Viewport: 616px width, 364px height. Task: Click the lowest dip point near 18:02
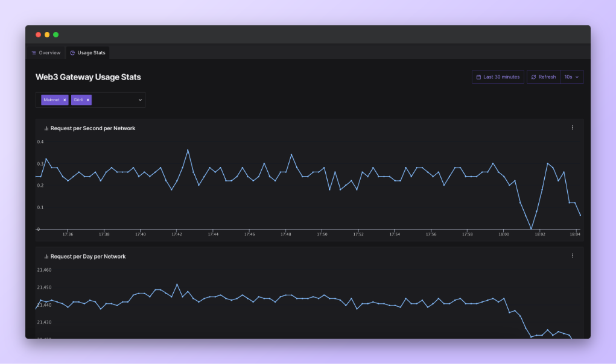(531, 228)
